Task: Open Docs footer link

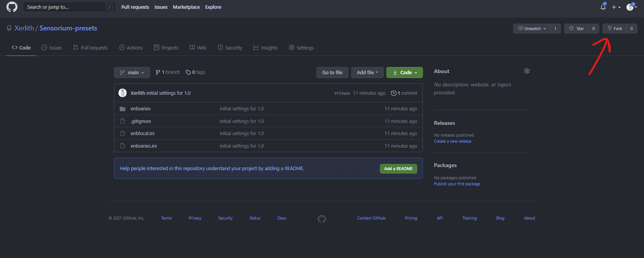Action: [282, 218]
